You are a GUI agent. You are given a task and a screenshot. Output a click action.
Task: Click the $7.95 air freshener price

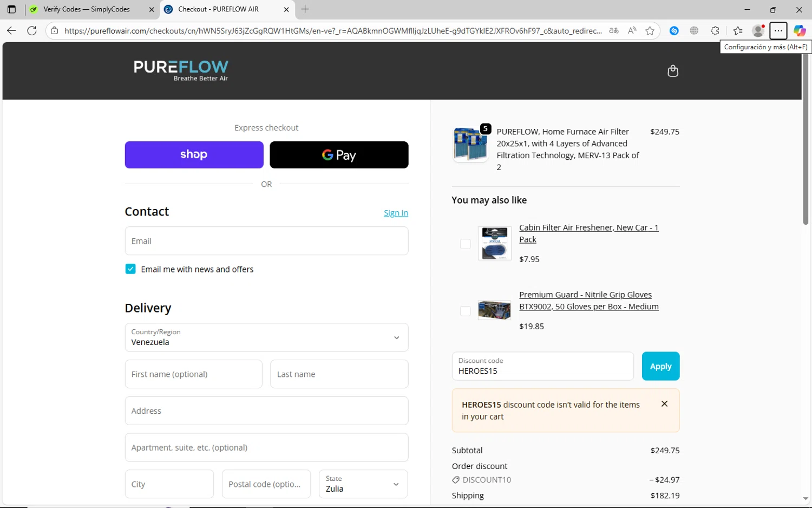pyautogui.click(x=529, y=259)
